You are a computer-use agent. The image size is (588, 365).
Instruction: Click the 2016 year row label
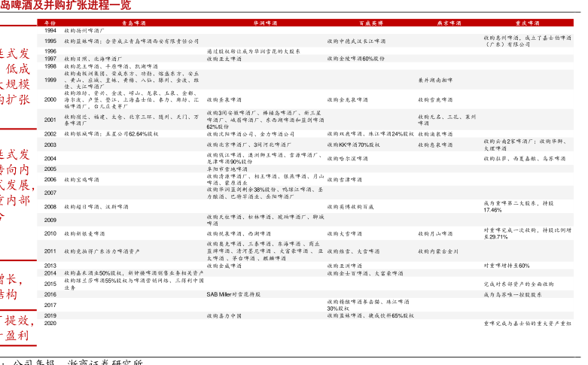click(50, 294)
